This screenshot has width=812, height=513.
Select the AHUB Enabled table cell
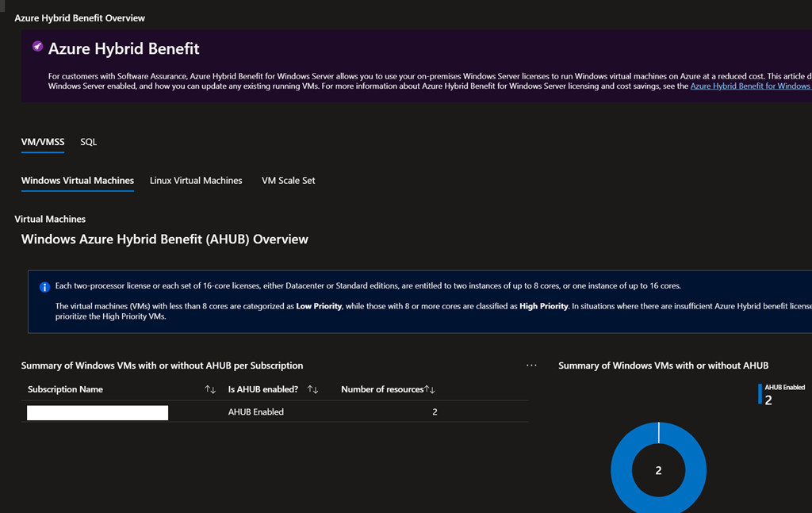pos(256,412)
